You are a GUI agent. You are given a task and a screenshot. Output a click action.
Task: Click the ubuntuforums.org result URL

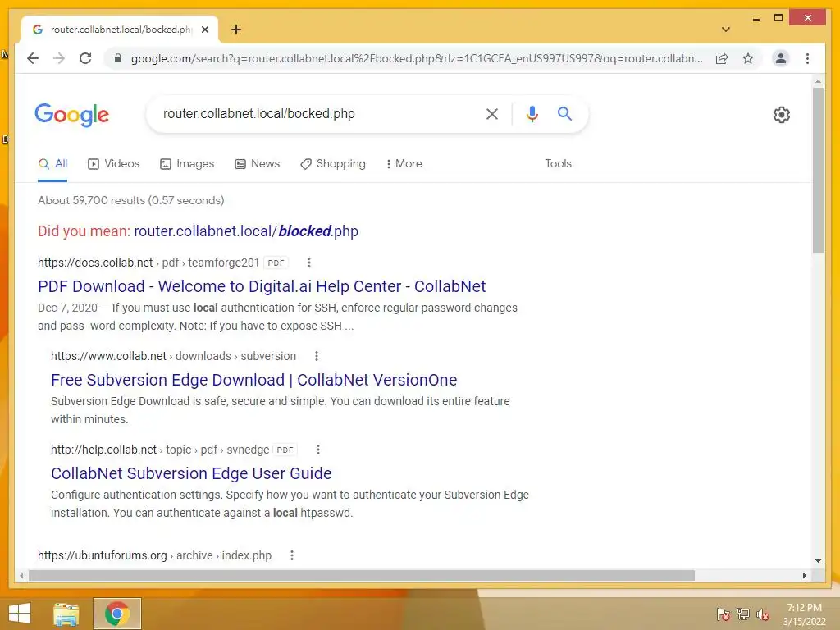click(x=154, y=555)
